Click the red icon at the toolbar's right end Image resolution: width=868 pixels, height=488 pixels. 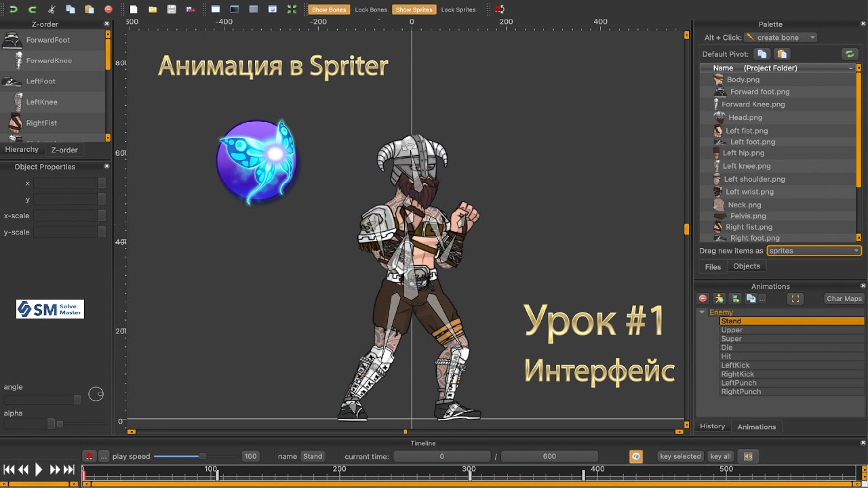pyautogui.click(x=499, y=9)
